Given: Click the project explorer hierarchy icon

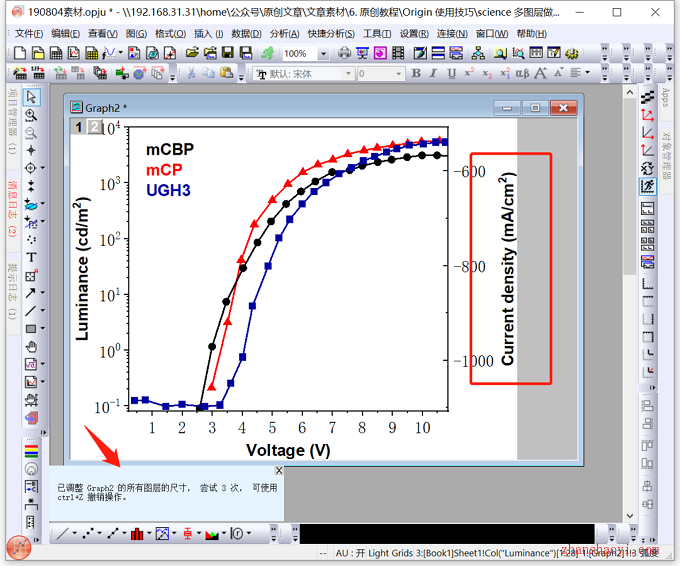Looking at the screenshot, I should point(478,53).
